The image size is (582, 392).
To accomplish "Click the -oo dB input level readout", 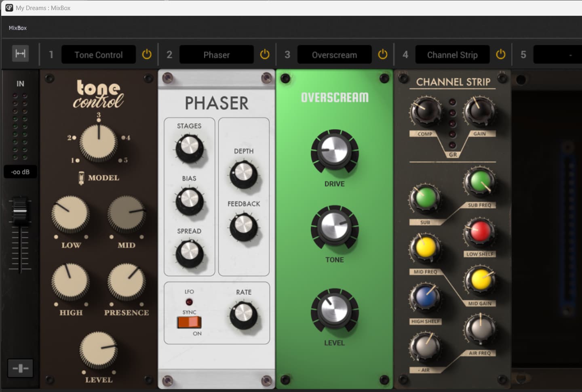I will pyautogui.click(x=20, y=172).
